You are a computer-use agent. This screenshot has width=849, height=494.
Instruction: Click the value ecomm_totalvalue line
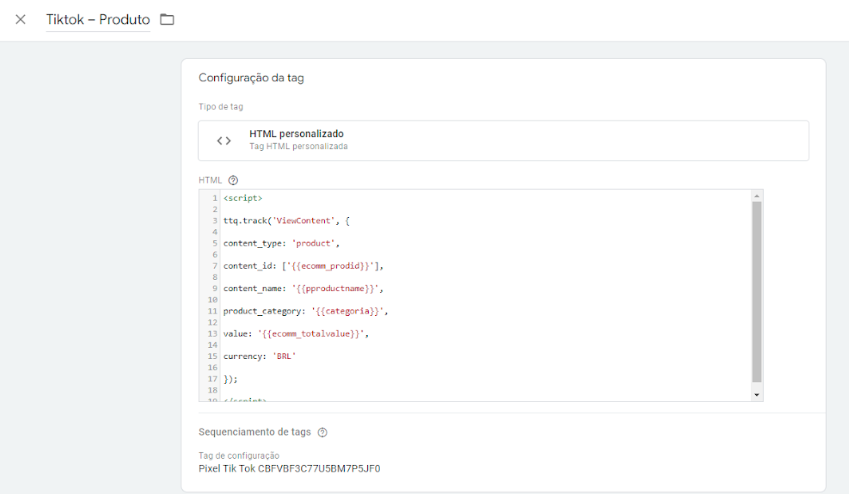pyautogui.click(x=296, y=334)
